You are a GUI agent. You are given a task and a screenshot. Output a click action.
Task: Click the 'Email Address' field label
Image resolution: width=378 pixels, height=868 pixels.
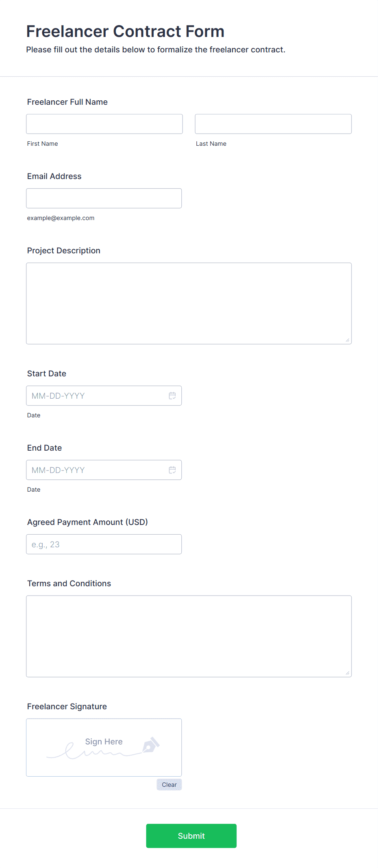coord(54,176)
